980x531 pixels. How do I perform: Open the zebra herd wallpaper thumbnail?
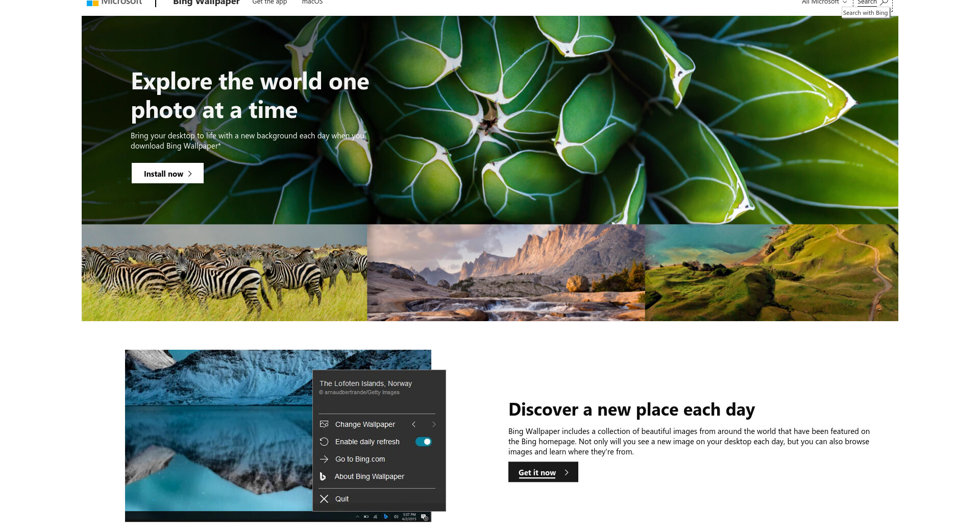tap(224, 273)
